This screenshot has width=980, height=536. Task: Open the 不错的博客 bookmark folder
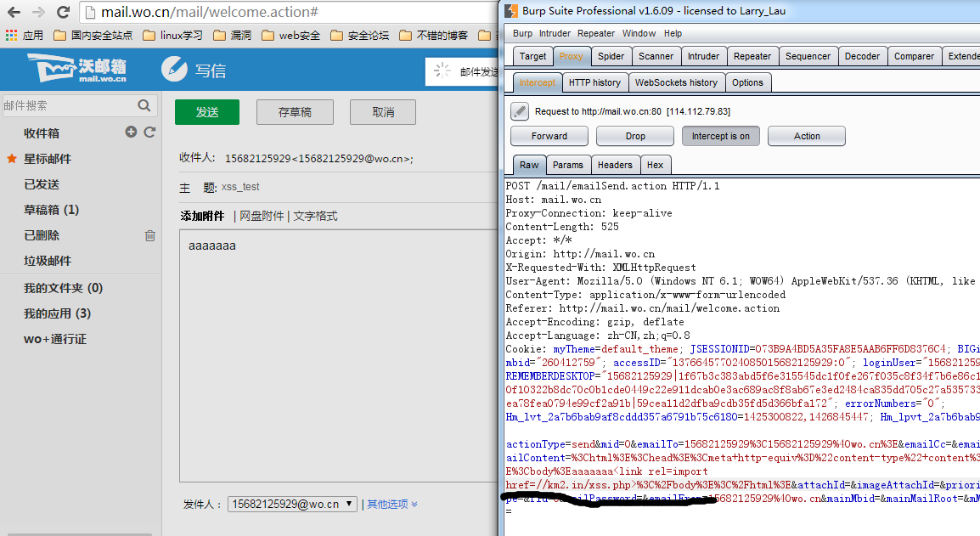[x=434, y=35]
